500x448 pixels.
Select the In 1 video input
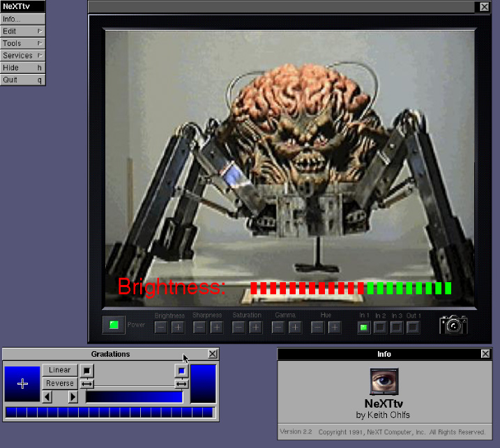[x=363, y=327]
